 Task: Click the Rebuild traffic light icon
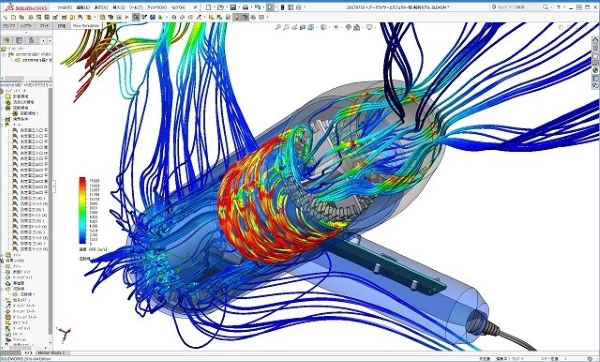point(282,7)
